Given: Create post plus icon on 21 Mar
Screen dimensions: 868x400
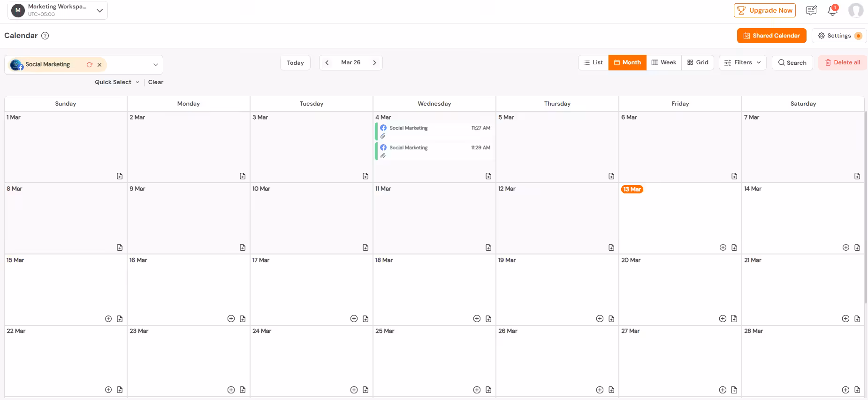Looking at the screenshot, I should tap(846, 319).
